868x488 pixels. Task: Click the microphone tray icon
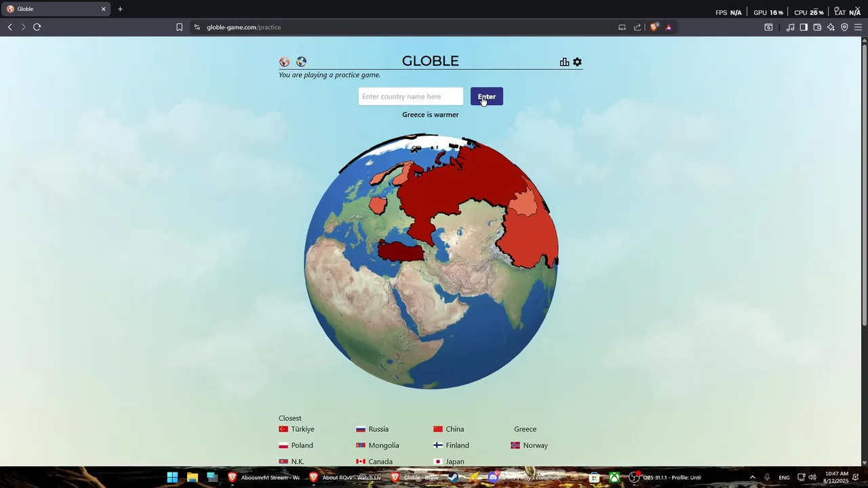(767, 477)
